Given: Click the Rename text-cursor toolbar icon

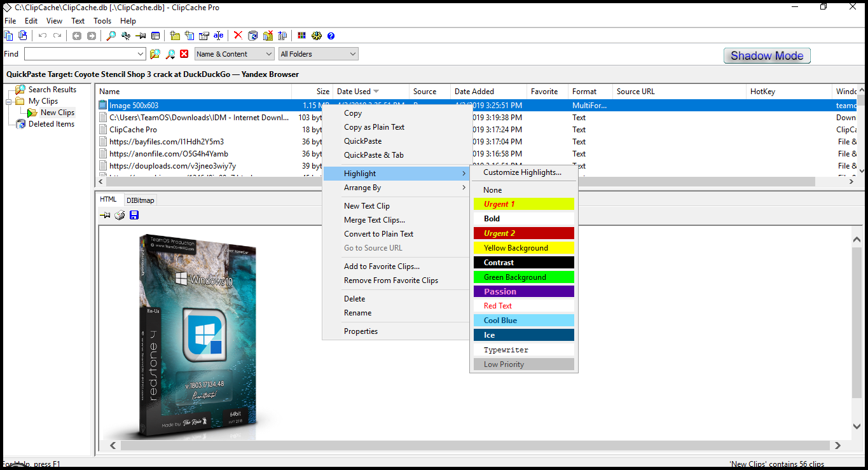Looking at the screenshot, I should pyautogui.click(x=219, y=36).
